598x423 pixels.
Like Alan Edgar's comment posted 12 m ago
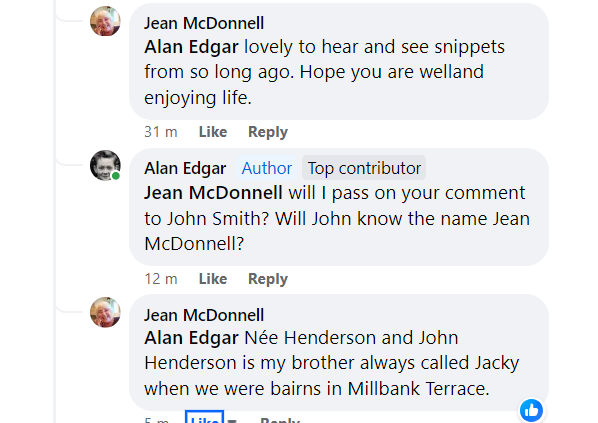213,279
